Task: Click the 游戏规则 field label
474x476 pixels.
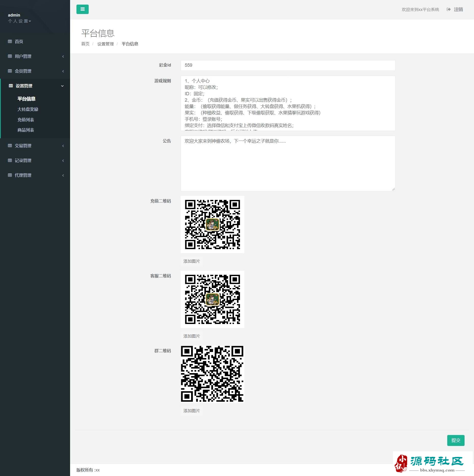Action: (163, 81)
